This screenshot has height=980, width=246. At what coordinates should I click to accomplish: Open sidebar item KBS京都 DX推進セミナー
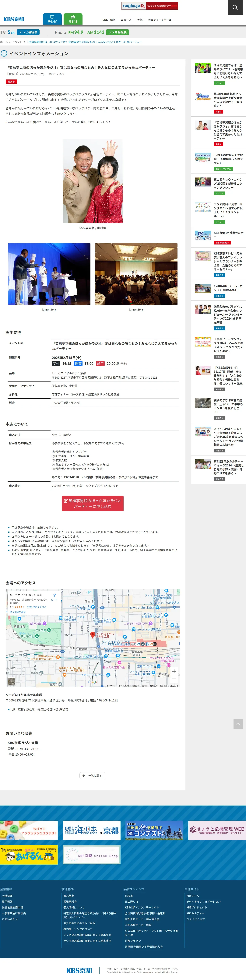[x=218, y=237]
